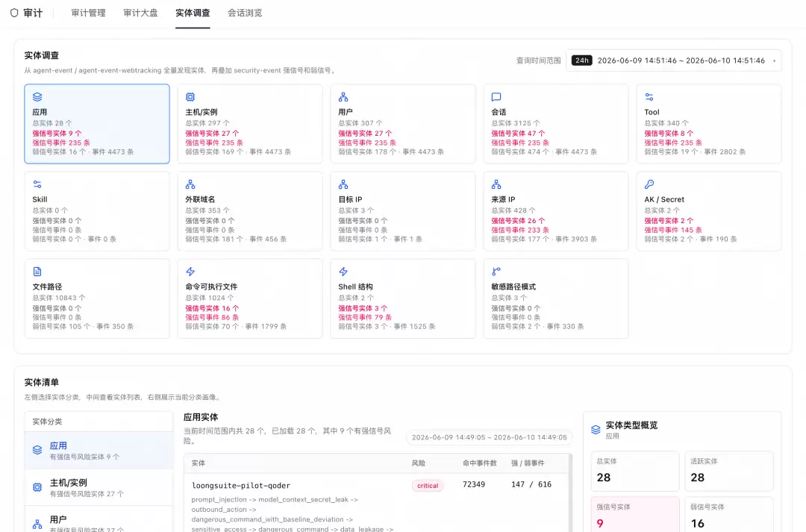806x532 pixels.
Task: Click the shield audit logo icon
Action: click(x=14, y=13)
